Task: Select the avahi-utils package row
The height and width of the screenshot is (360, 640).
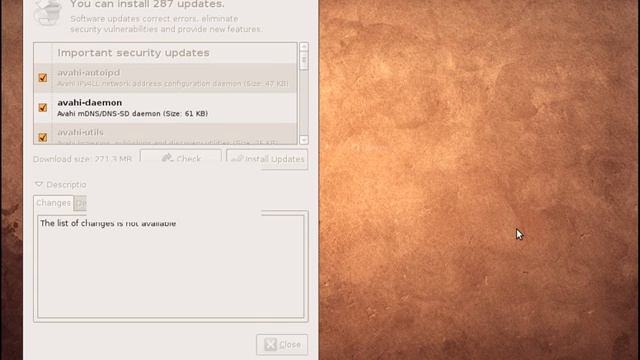Action: click(x=165, y=134)
